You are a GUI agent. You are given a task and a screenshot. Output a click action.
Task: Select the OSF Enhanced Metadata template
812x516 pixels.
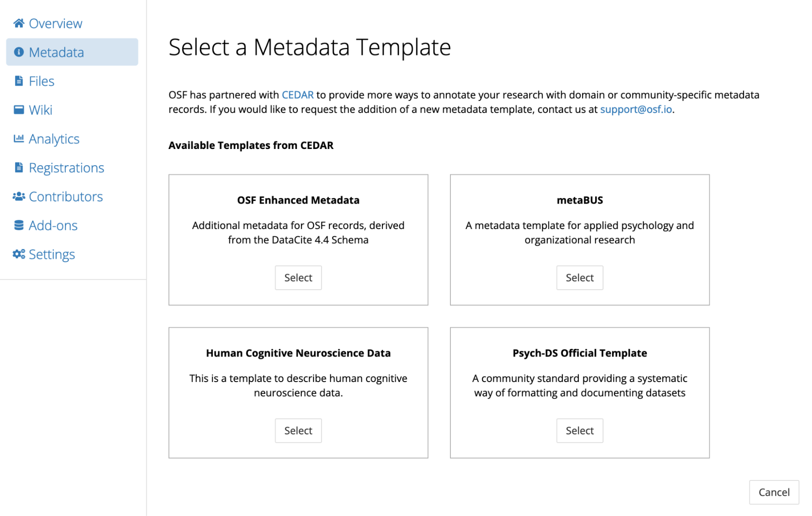click(x=298, y=278)
